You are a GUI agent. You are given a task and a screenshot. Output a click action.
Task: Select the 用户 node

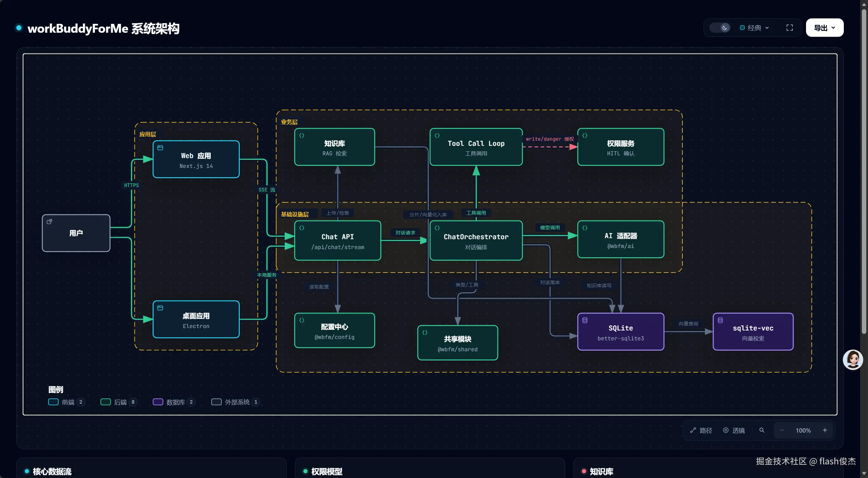pos(76,233)
